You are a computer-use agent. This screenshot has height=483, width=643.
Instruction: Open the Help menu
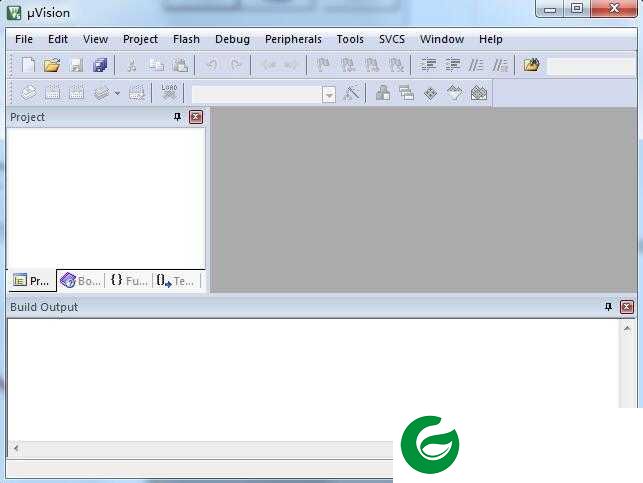[490, 39]
